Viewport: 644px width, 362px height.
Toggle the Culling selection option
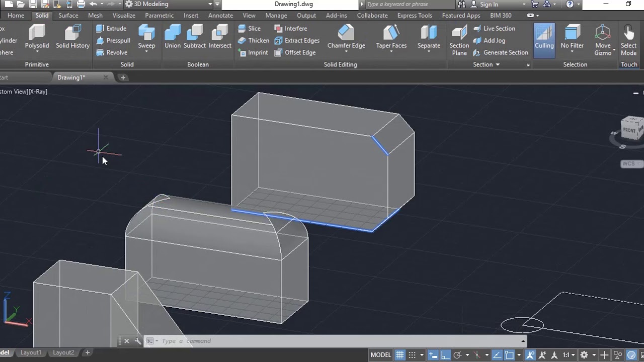[544, 40]
